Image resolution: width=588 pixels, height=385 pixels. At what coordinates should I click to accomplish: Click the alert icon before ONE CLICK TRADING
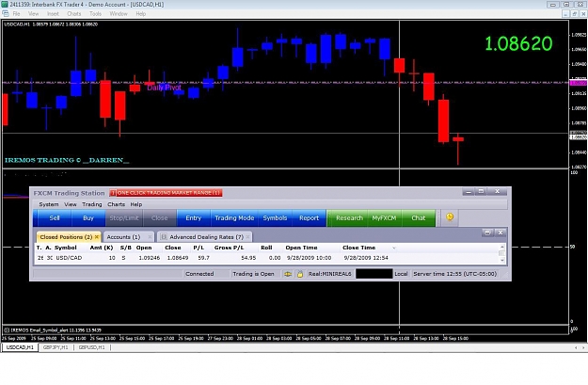pos(113,193)
